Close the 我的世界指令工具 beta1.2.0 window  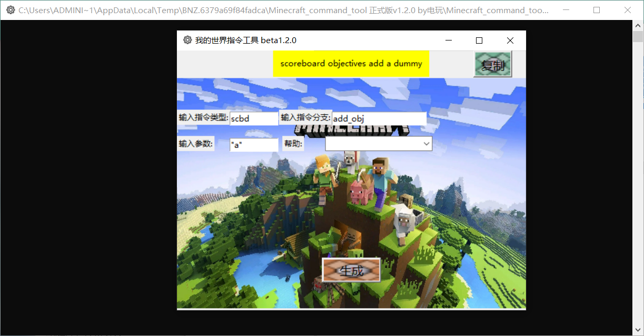pos(510,40)
